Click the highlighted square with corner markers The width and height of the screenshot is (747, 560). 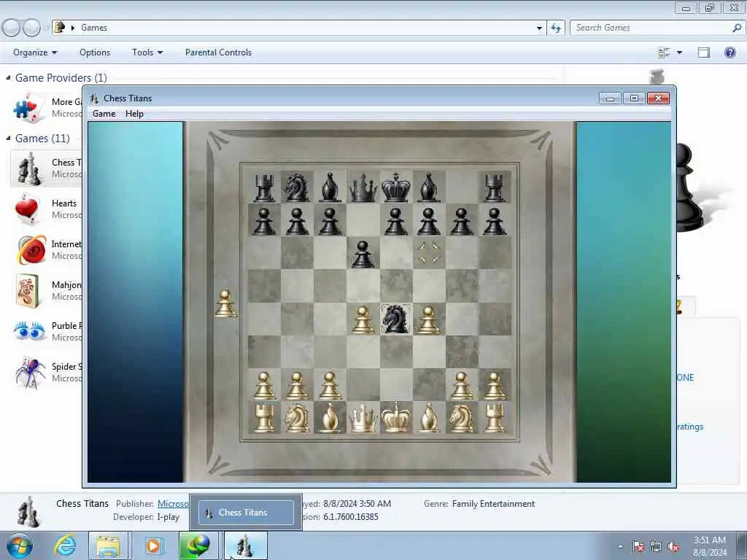point(429,253)
